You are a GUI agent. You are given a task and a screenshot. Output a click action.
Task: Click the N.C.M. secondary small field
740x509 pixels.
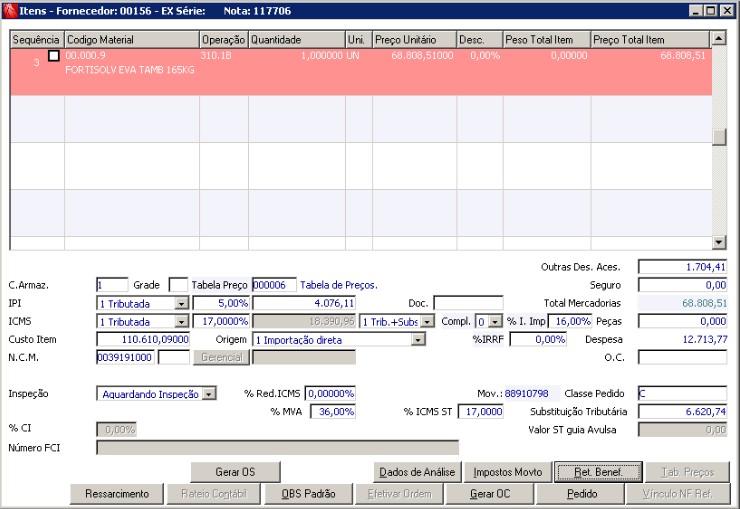(174, 357)
